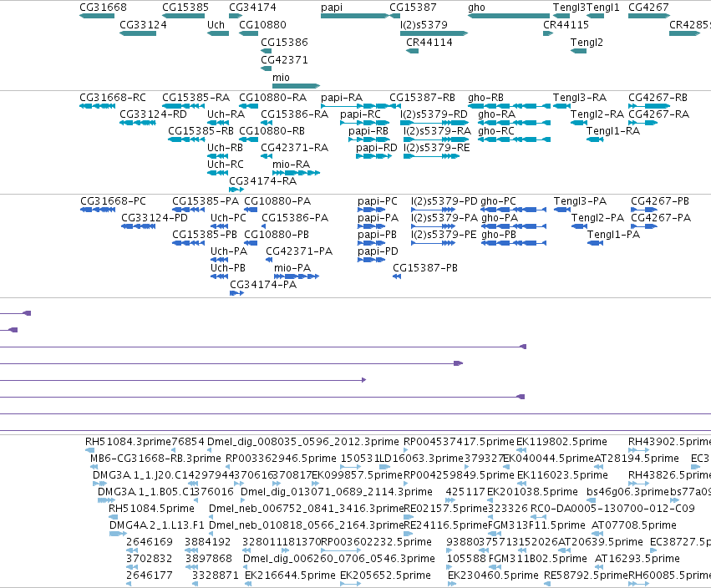711x588 pixels.
Task: Select the EK119802.5prime EST label
Action: pos(561,442)
